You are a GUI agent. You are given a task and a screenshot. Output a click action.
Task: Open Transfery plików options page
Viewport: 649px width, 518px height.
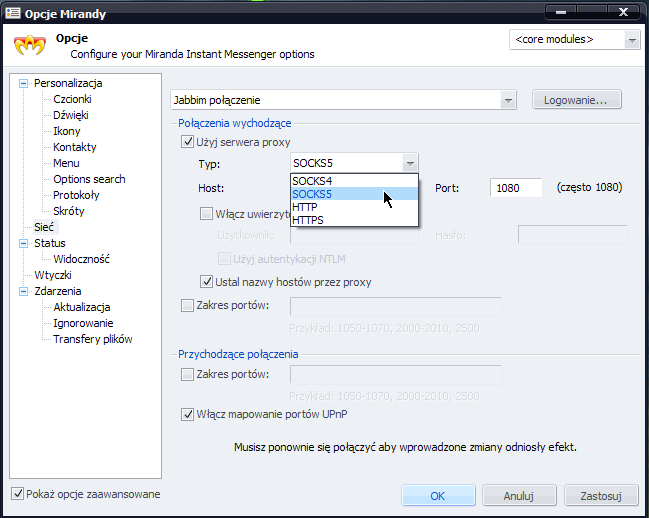[93, 339]
